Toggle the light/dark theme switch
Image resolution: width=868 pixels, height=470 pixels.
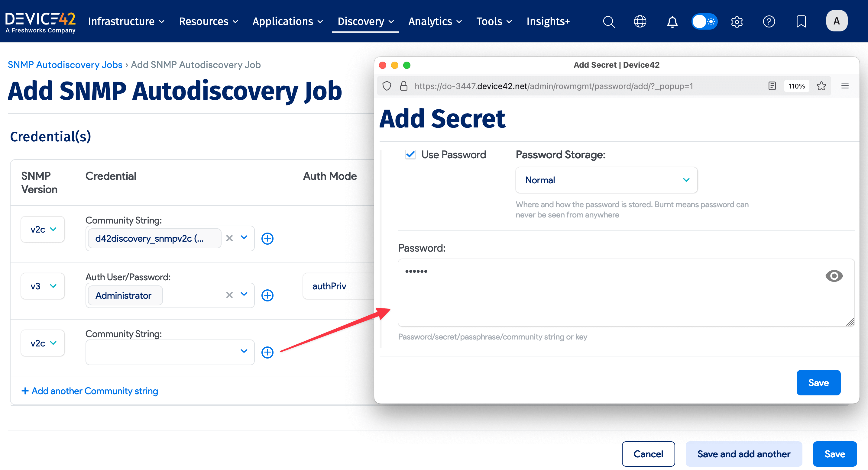(x=704, y=21)
